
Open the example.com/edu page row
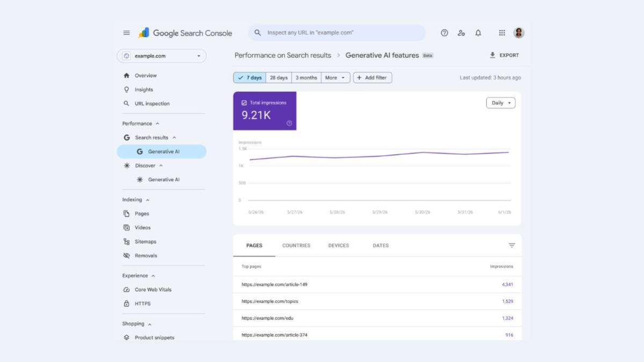pos(377,318)
